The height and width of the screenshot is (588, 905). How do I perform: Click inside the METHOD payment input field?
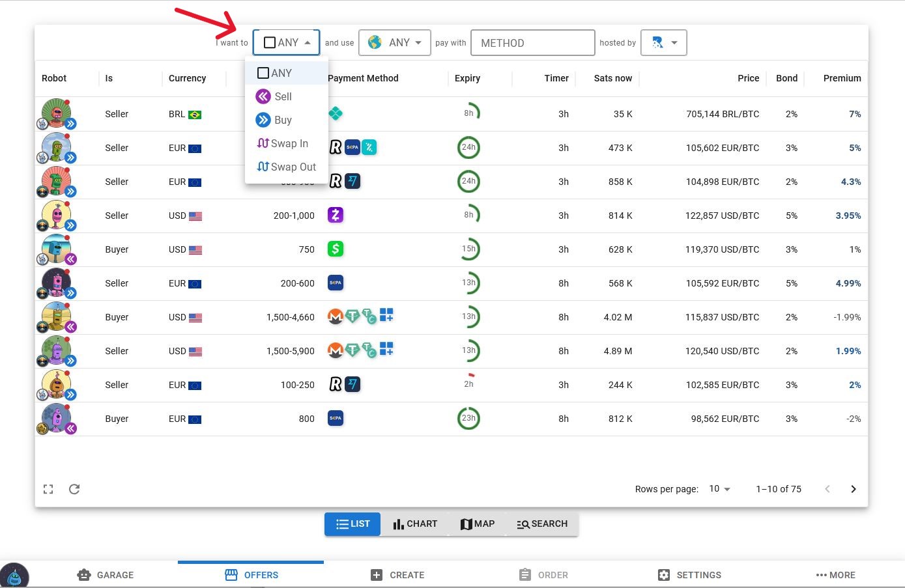(x=532, y=42)
